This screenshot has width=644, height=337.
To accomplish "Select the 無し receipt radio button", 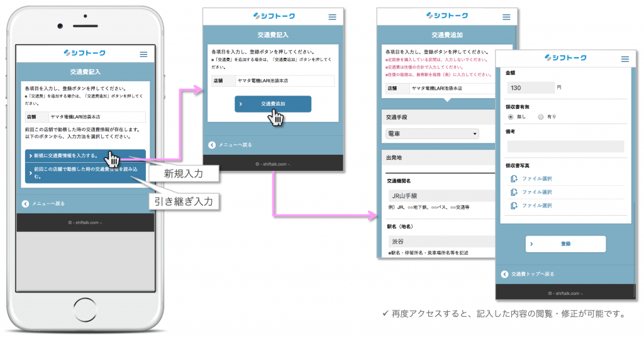I will 510,116.
